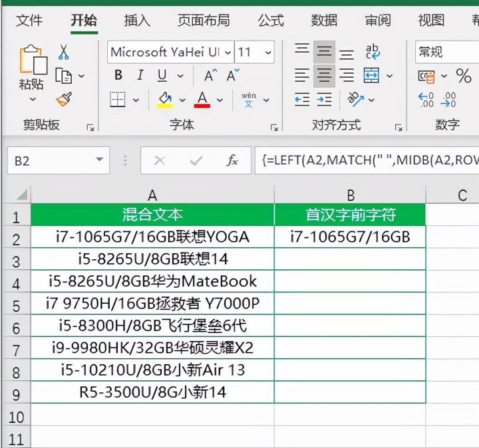The image size is (479, 448).
Task: Open font color dropdown arrow
Action: 220,100
